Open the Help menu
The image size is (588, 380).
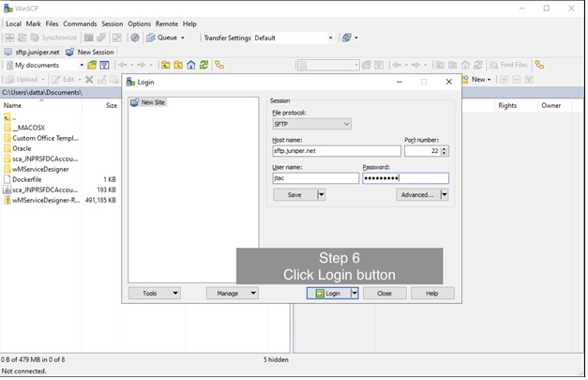(x=189, y=24)
